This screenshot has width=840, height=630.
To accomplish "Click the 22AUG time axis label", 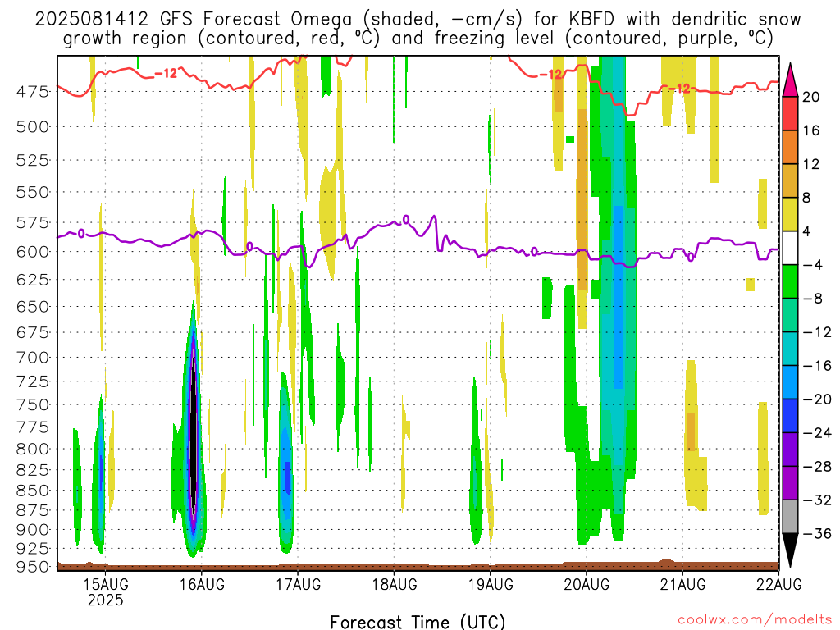I will pos(779,584).
